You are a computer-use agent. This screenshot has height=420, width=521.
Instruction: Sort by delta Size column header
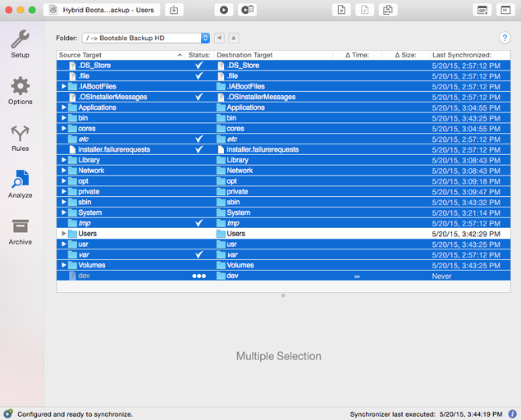[405, 55]
